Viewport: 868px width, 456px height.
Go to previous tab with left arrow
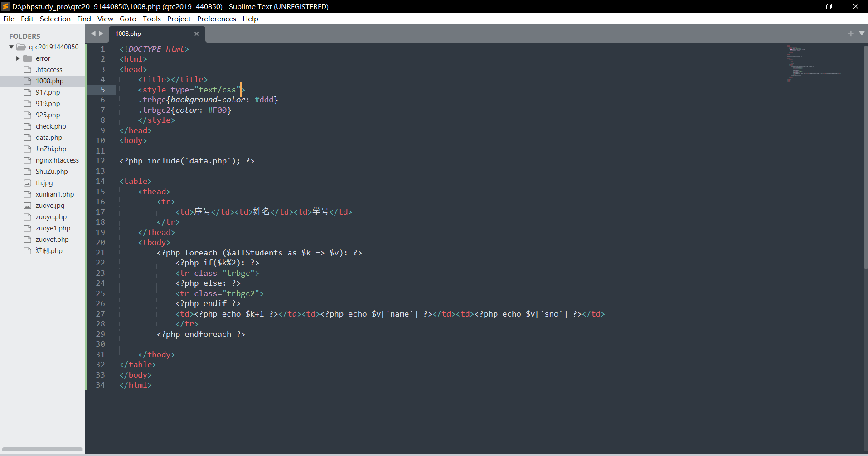93,34
